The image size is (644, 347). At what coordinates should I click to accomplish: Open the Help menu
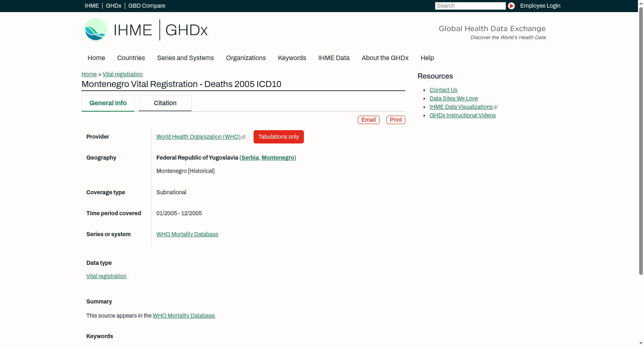click(x=427, y=58)
